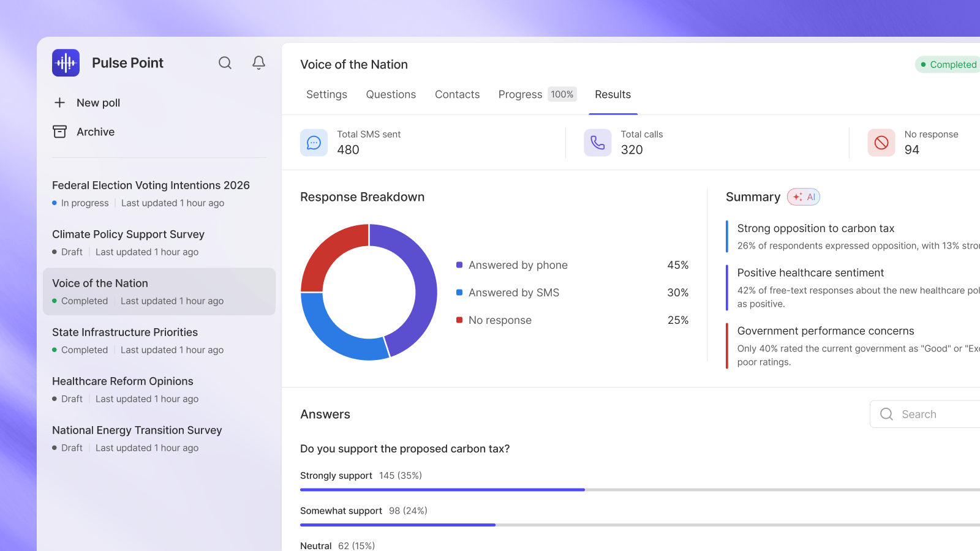
Task: Click the purple Answered by phone legend swatch
Action: click(459, 265)
